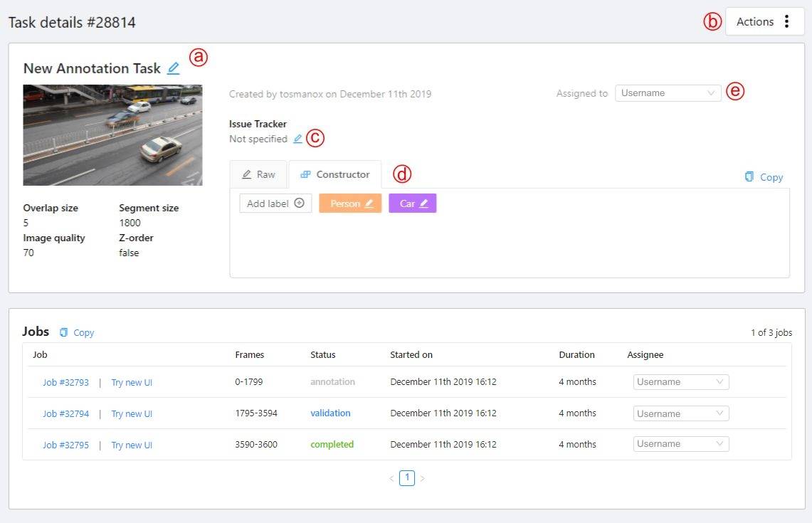
Task: Click the edit pencil on Person label
Action: click(x=369, y=204)
